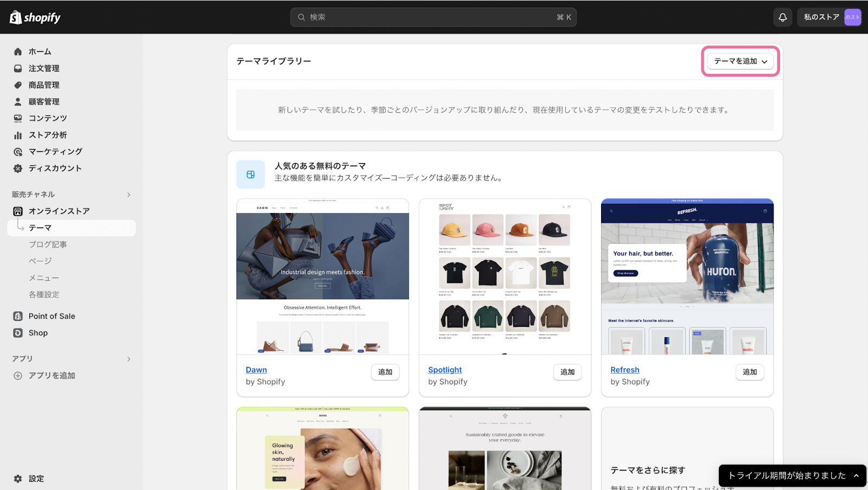
Task: Open Shop channel in sidebar
Action: (38, 333)
